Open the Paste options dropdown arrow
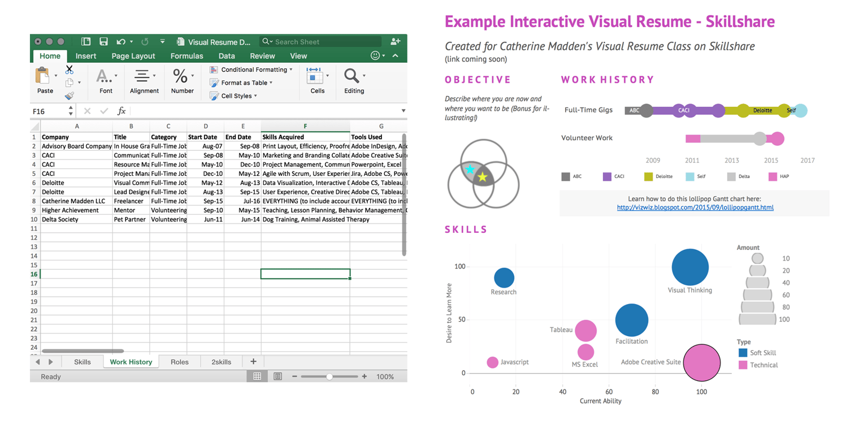Viewport: 868px width, 425px height. (55, 75)
